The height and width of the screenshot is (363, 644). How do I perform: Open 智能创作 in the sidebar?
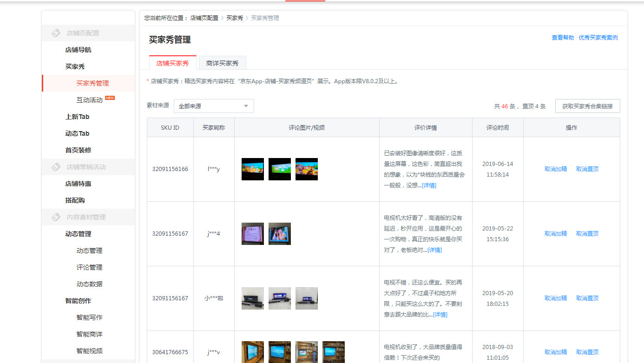[78, 301]
